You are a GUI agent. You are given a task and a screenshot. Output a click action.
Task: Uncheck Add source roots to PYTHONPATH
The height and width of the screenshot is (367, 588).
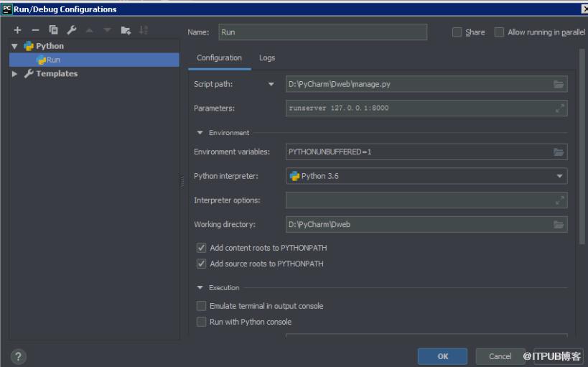(201, 264)
